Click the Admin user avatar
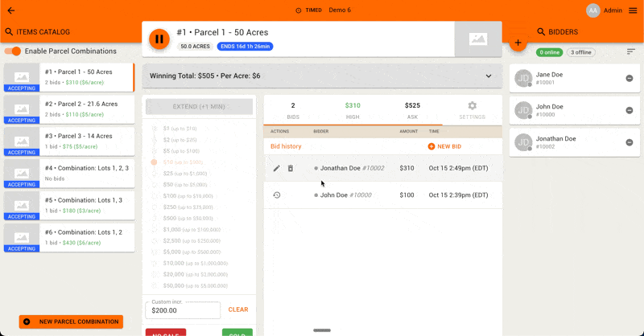The height and width of the screenshot is (336, 644). tap(592, 10)
